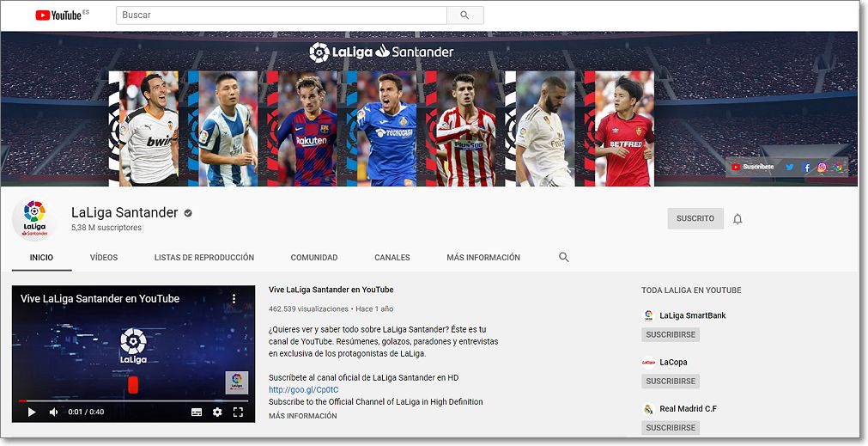Open the LaLiga SmartBank channel icon
Viewport: 868px width, 446px height.
click(x=648, y=315)
